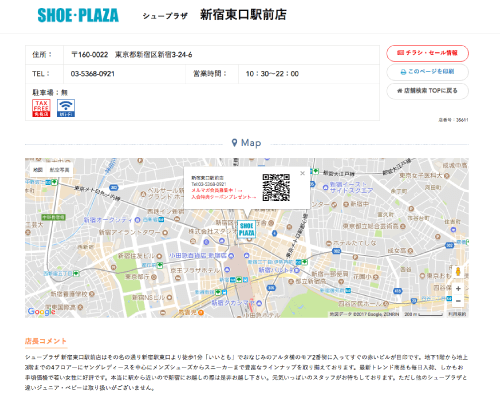Screen dimensions: 500x400
Task: Open 入会特典クーポンプレゼント link in popup
Action: (x=224, y=197)
